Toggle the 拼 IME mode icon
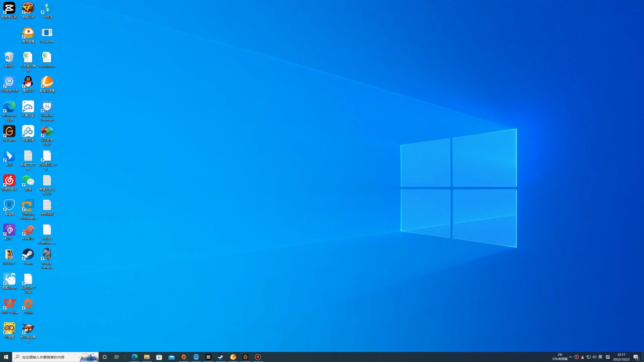This screenshot has height=362, width=644. point(608,357)
